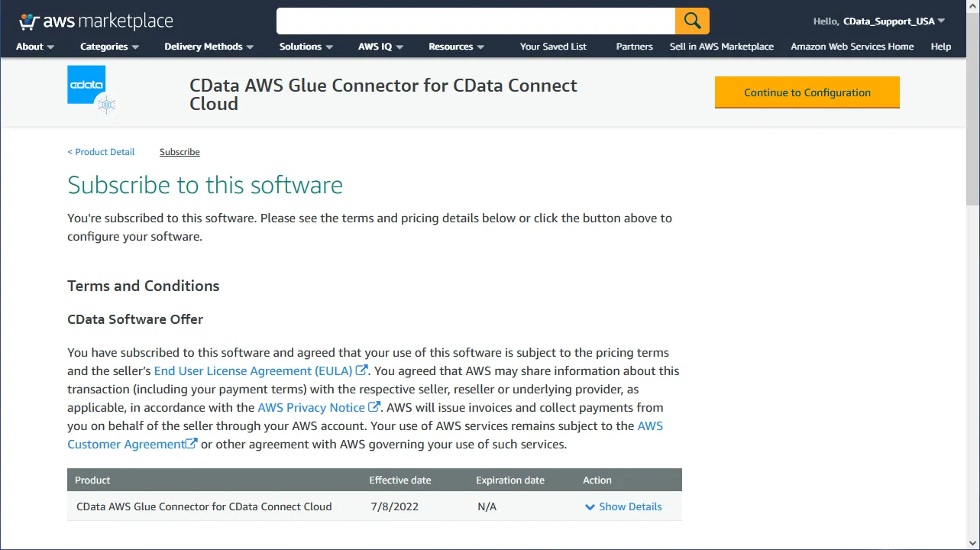Open the End User License Agreement link
The image size is (980, 550).
tap(253, 370)
